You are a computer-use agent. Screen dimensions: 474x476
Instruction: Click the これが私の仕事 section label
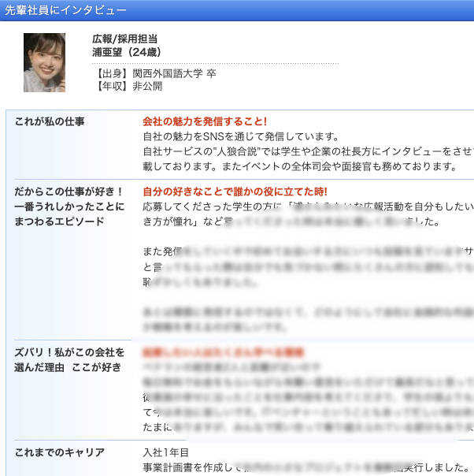click(x=50, y=121)
